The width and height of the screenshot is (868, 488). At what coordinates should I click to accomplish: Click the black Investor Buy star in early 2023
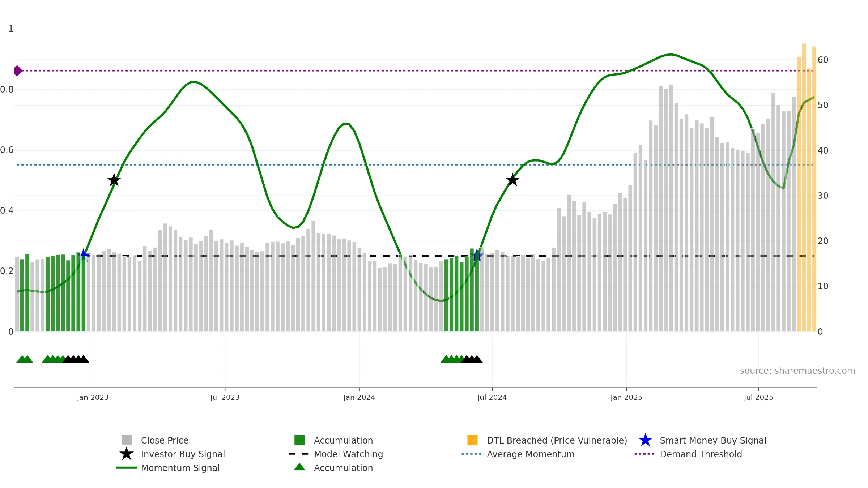114,180
